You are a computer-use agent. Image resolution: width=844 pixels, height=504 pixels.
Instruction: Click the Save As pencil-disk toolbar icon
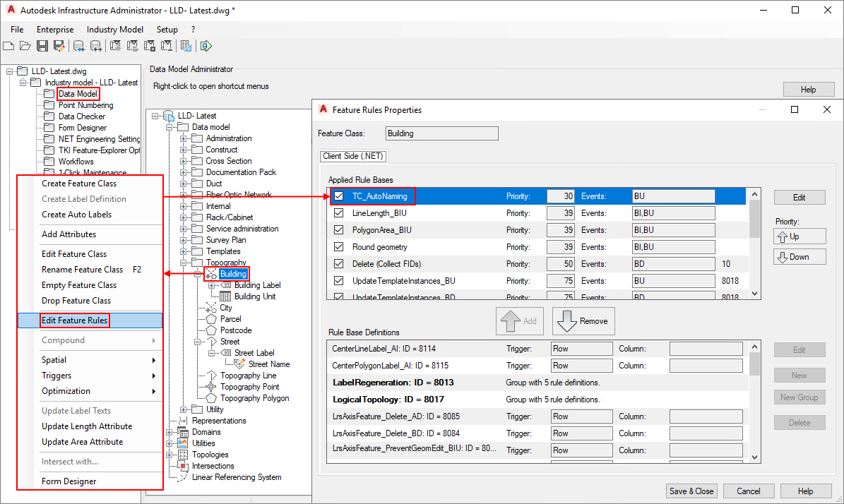[59, 47]
